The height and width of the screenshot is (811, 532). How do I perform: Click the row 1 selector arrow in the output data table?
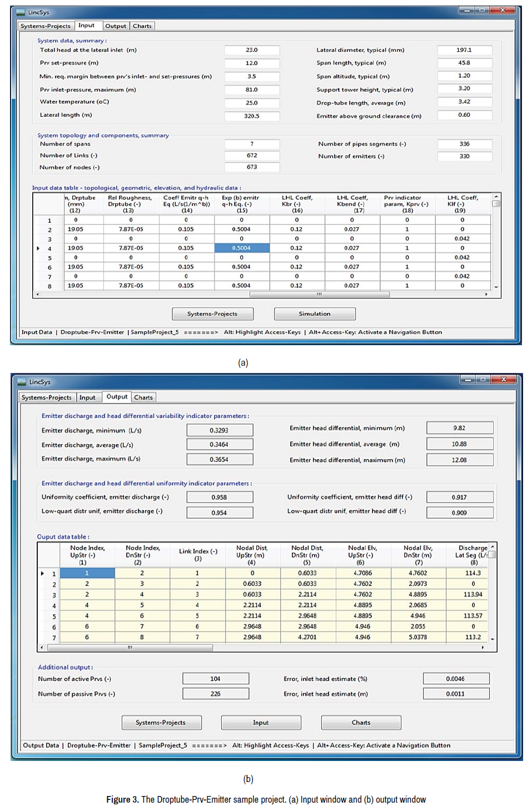click(42, 573)
